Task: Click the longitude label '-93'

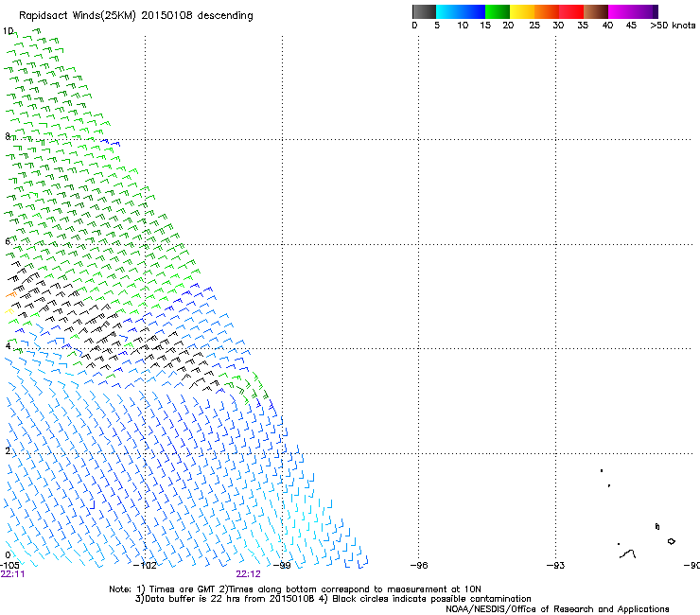Action: point(555,566)
